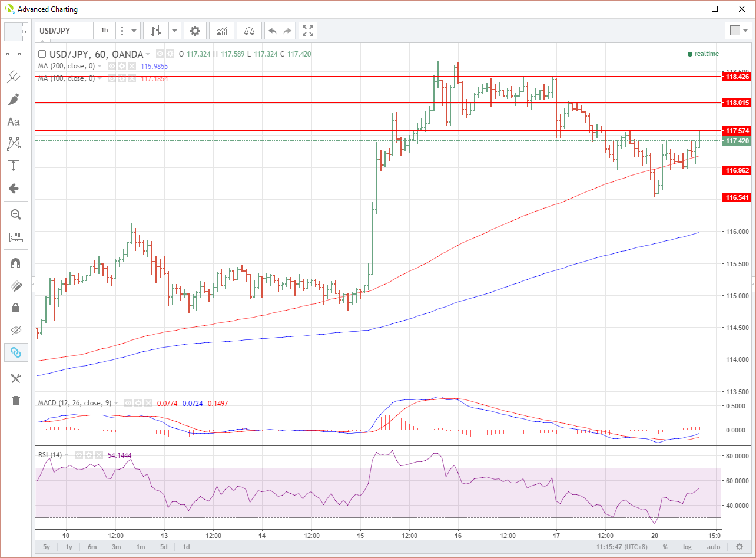Expand cursor tool options arrow
Screen dimensions: 756x558
(25, 31)
